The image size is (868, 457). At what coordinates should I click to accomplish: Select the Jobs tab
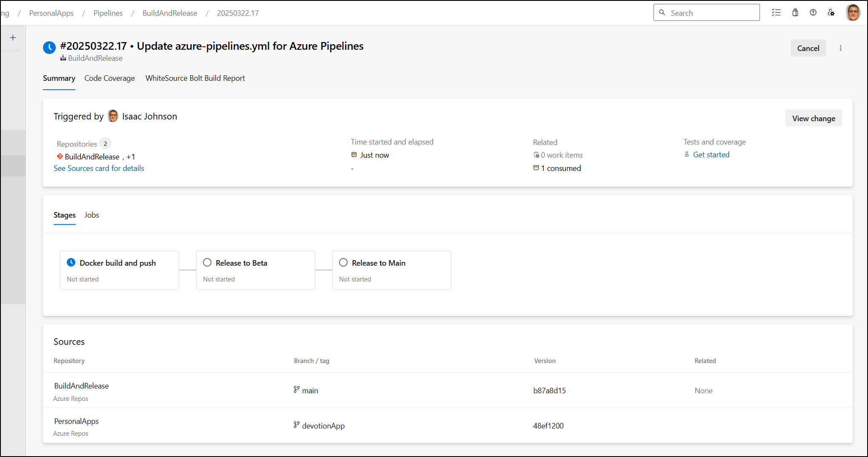tap(91, 215)
